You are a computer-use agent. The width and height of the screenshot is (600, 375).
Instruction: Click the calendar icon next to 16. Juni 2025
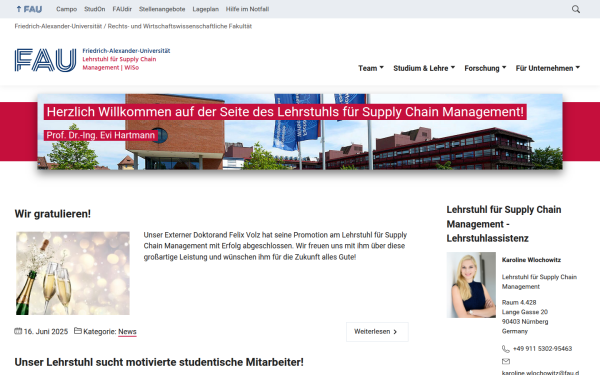[18, 331]
